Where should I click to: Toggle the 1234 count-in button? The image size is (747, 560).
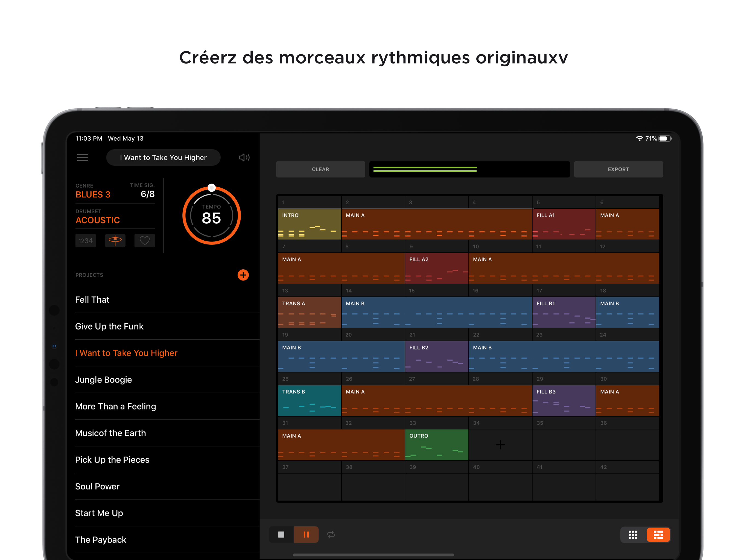coord(85,241)
